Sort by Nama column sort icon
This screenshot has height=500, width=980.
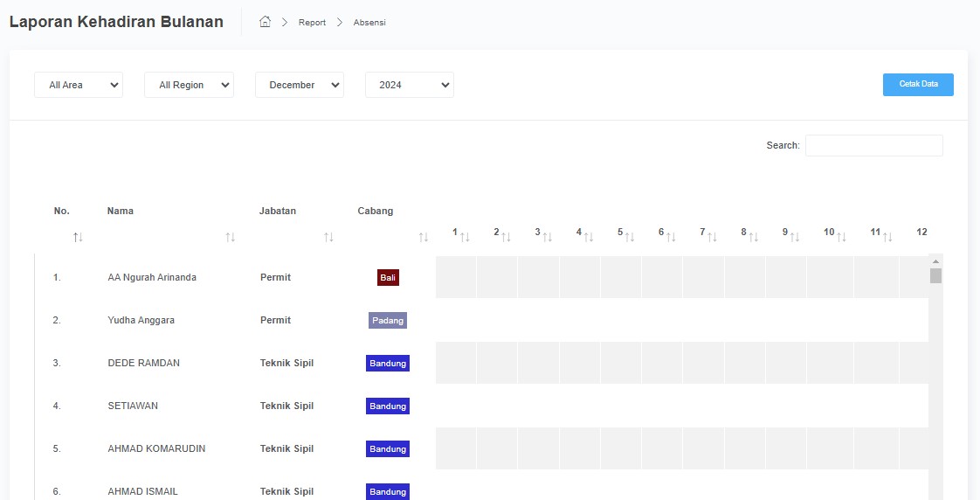click(230, 237)
